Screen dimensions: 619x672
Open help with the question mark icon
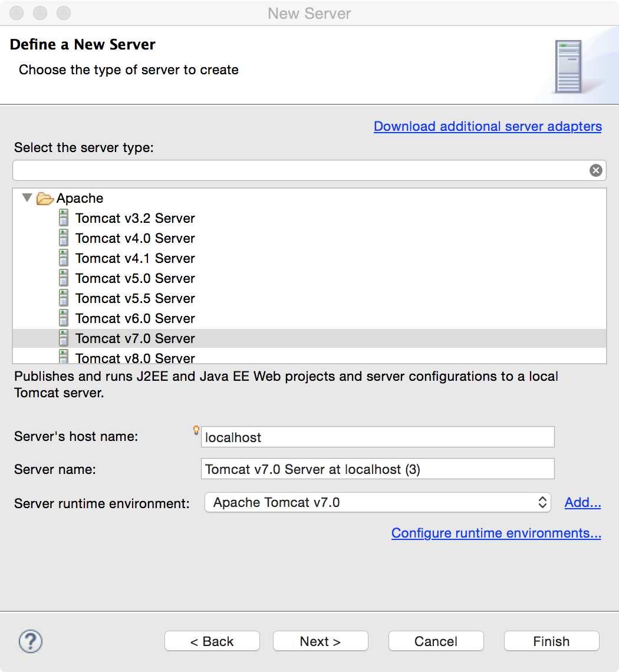pyautogui.click(x=31, y=641)
